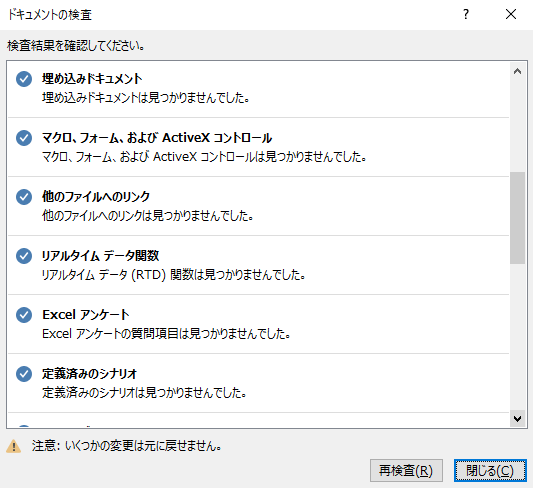Click 再検査(R) to reinspect the document
Image resolution: width=533 pixels, height=488 pixels.
406,471
